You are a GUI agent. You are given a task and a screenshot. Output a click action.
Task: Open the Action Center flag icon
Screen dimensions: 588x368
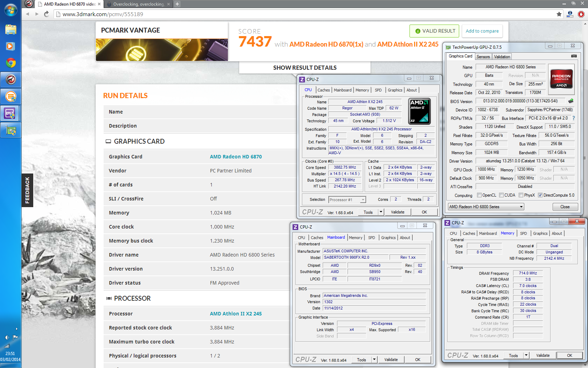15,338
